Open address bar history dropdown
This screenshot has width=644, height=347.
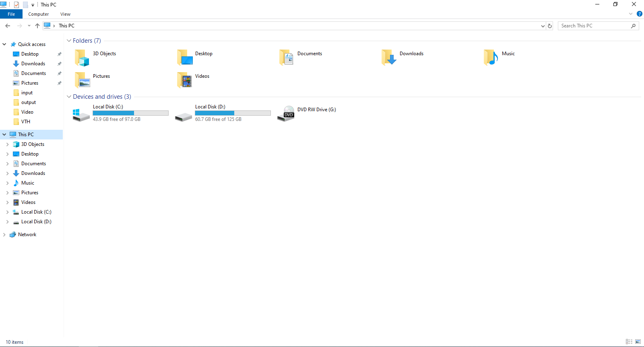[543, 26]
